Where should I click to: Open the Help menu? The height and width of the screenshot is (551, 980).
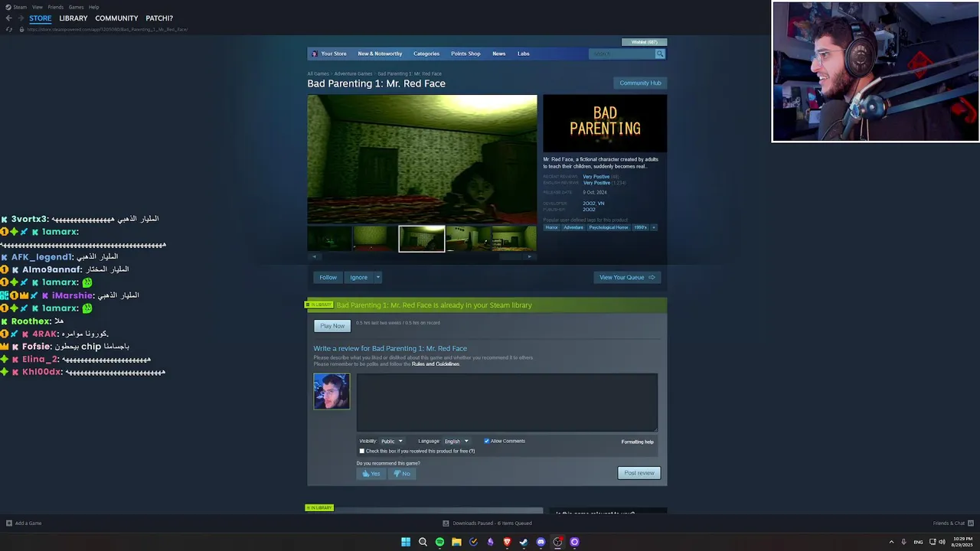[x=93, y=7]
